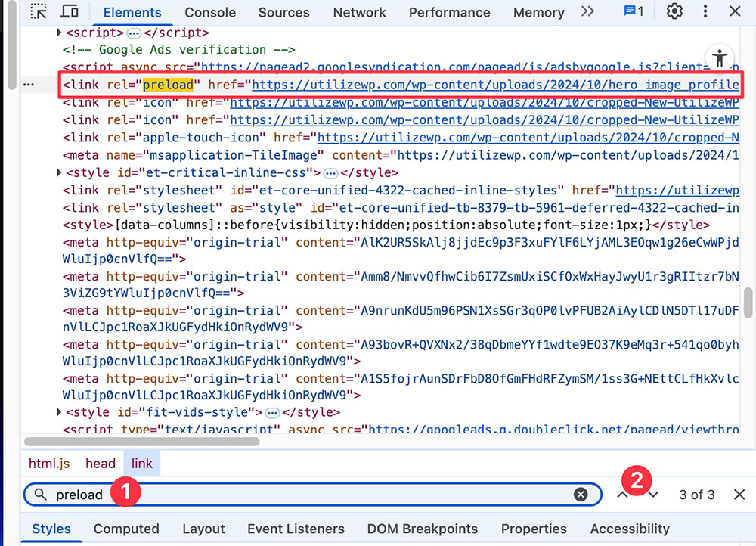Open the et-core-unified-4322 stylesheet href link
The width and height of the screenshot is (756, 546).
[x=677, y=191]
